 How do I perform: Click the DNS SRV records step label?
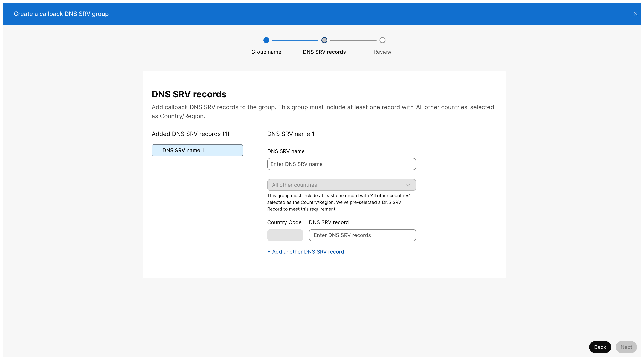(324, 52)
